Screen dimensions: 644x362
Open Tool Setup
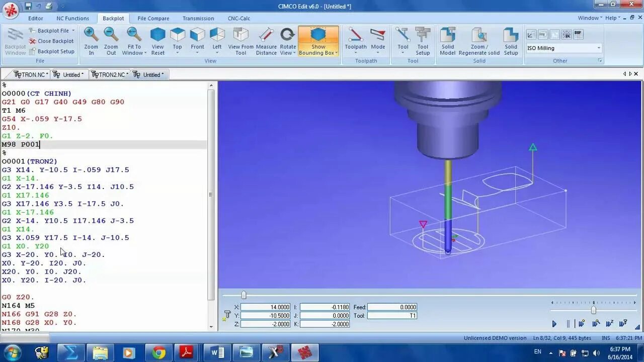click(x=423, y=41)
